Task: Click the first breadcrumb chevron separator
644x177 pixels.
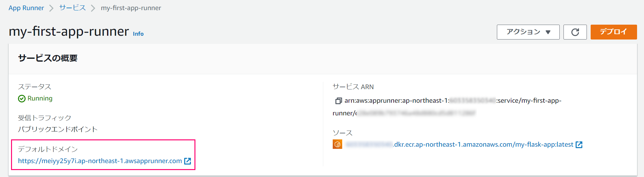Action: point(51,8)
